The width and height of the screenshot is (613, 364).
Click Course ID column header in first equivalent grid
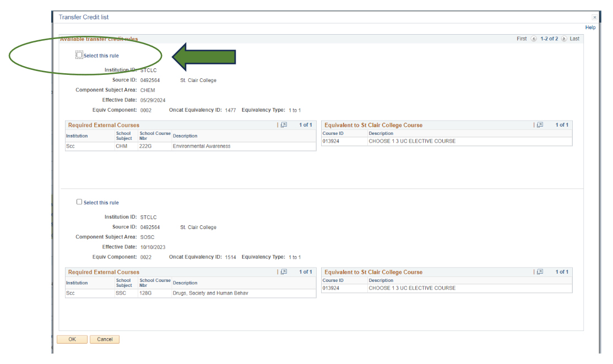pyautogui.click(x=333, y=133)
